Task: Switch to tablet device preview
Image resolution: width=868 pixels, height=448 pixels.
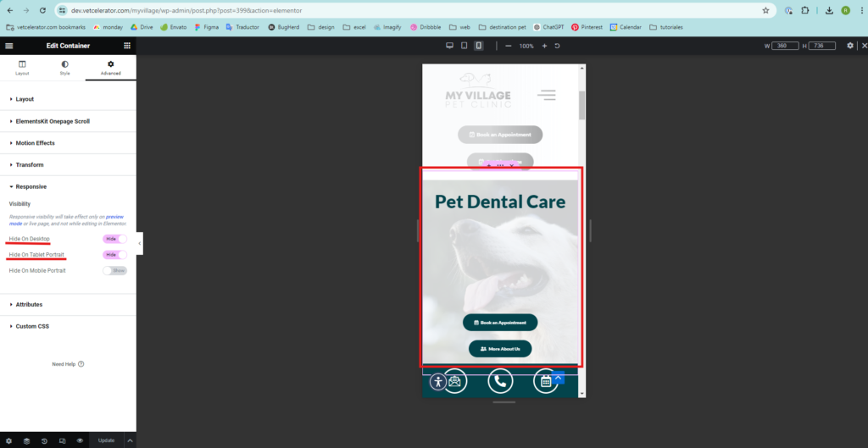Action: pyautogui.click(x=464, y=46)
